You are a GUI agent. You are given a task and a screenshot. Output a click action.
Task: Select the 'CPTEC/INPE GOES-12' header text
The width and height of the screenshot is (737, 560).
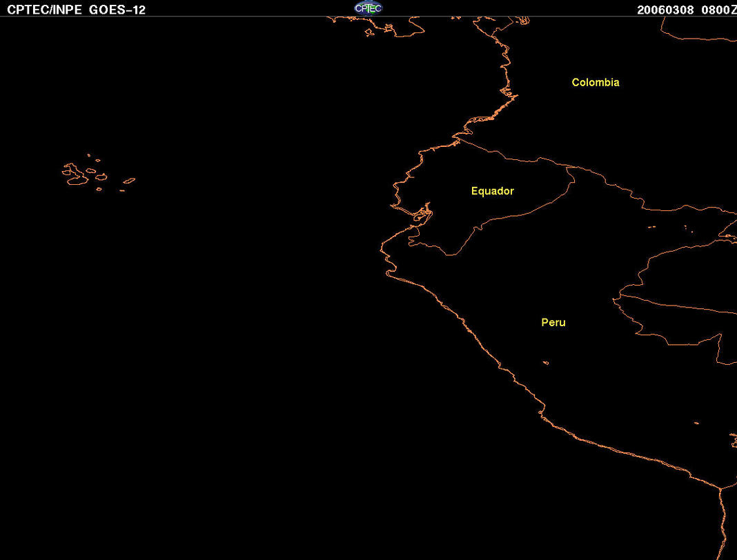pyautogui.click(x=76, y=10)
